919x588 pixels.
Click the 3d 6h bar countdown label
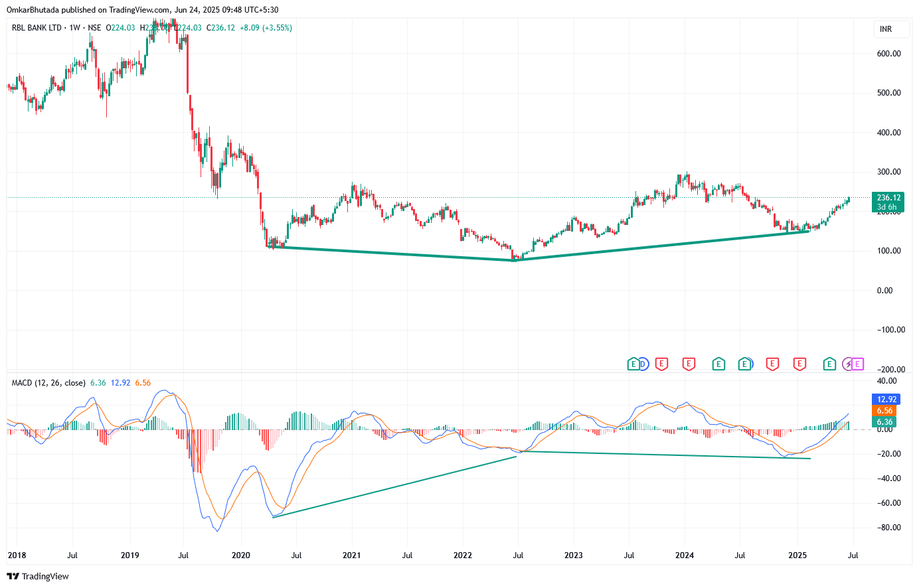point(887,207)
